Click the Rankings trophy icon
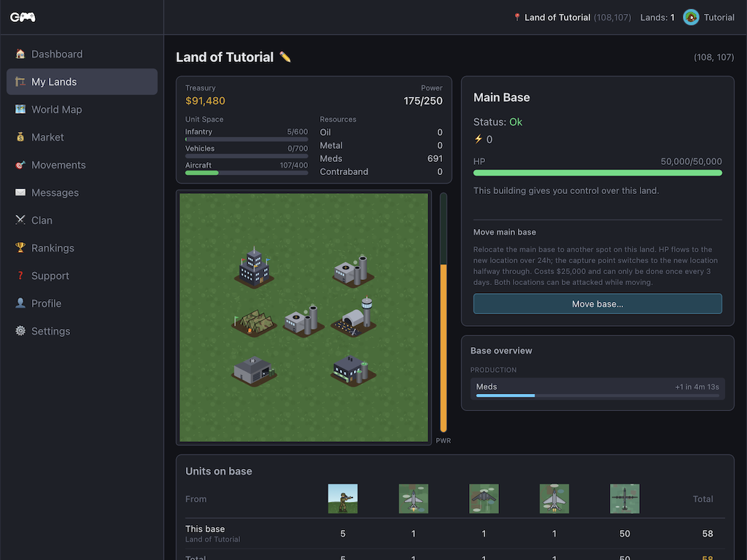Image resolution: width=747 pixels, height=560 pixels. click(x=20, y=248)
